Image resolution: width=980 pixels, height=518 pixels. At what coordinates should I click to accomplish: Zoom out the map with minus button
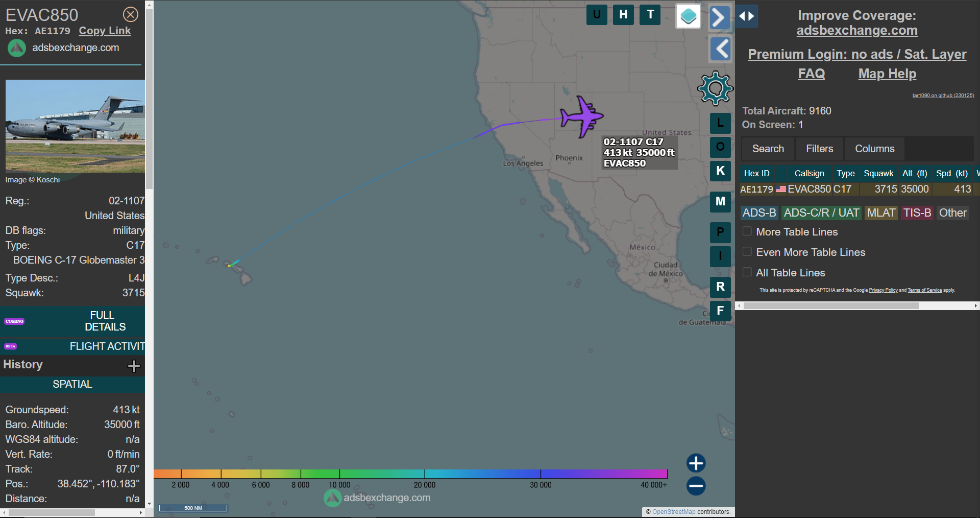point(696,486)
